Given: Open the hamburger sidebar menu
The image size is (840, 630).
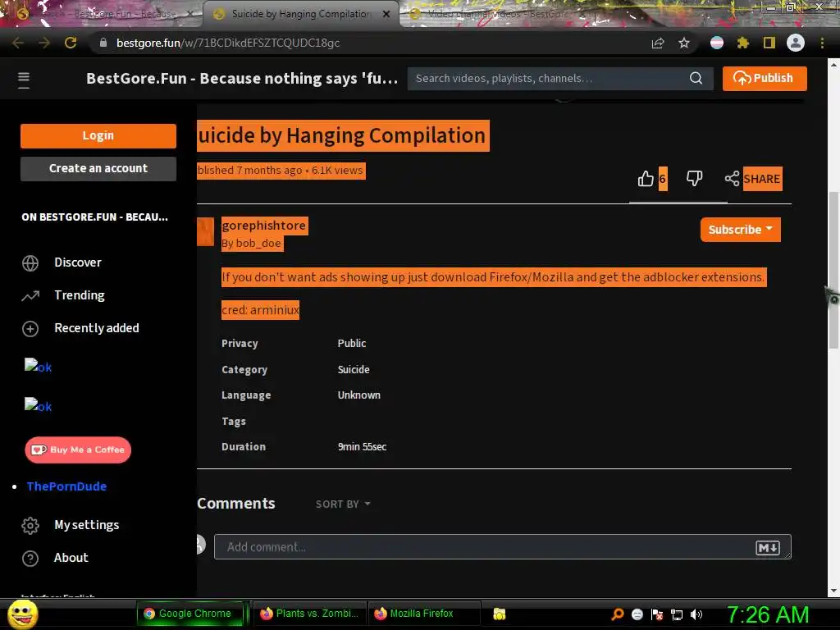Looking at the screenshot, I should pyautogui.click(x=24, y=80).
